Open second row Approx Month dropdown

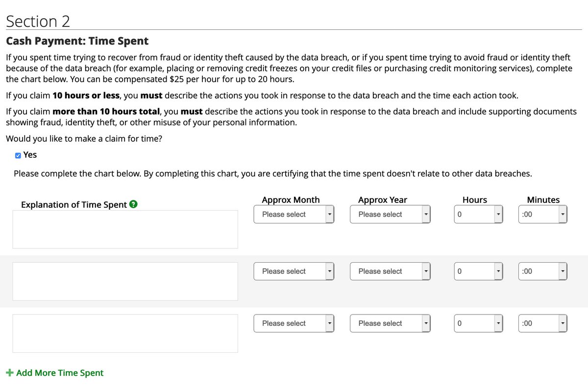294,271
